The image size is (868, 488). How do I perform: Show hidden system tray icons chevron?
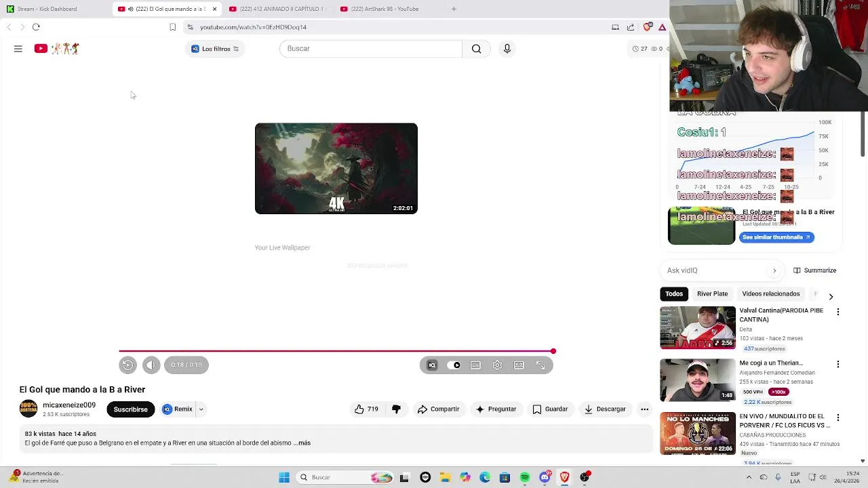749,477
